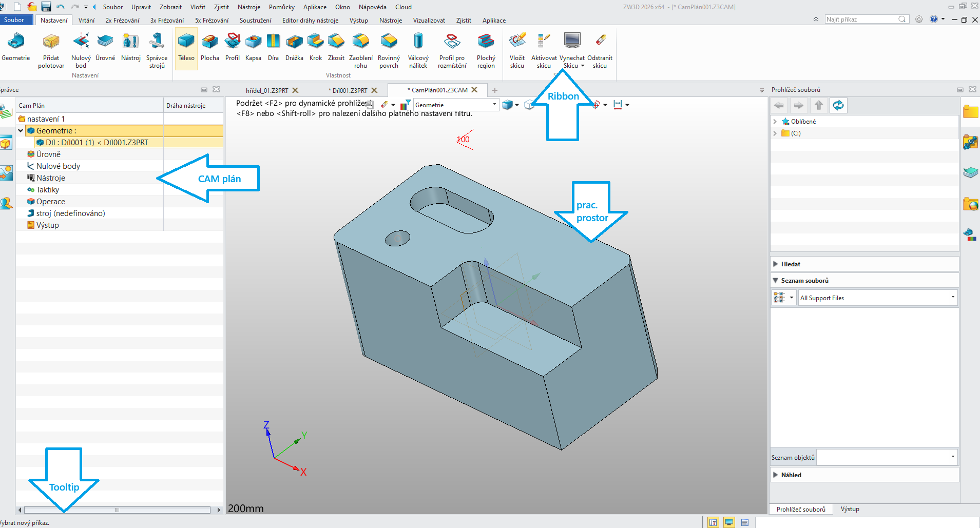Select the Úrovně ribbon tool
This screenshot has width=980, height=528.
[105, 47]
